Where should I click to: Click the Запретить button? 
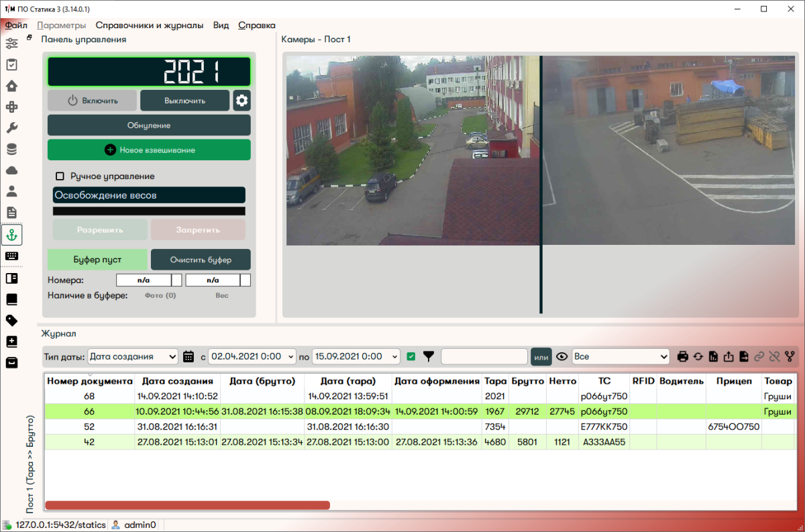tap(198, 229)
